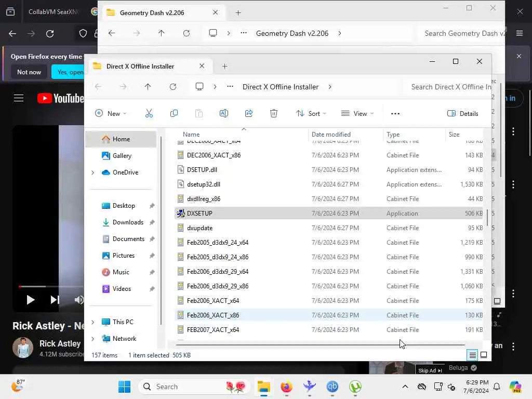This screenshot has height=399, width=532.
Task: Click the Cut scissors icon in toolbar
Action: 149,113
